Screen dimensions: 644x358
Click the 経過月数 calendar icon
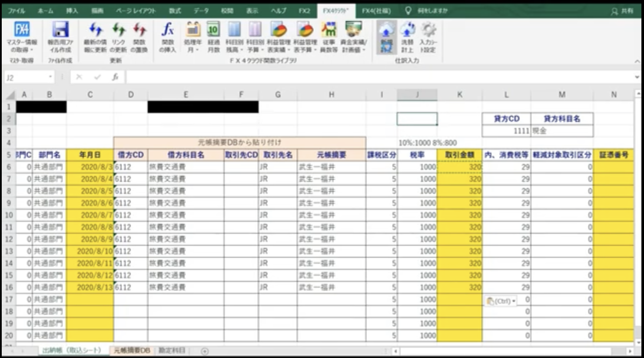[213, 30]
